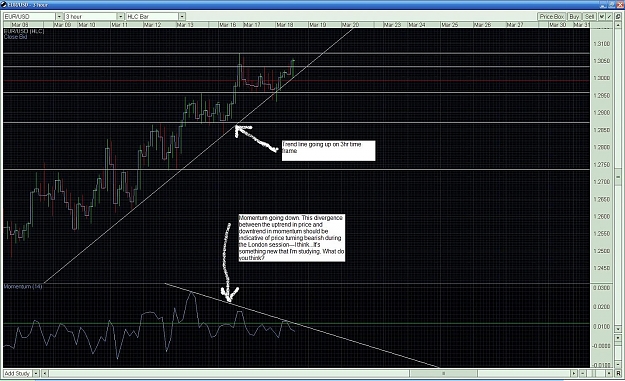Click the vertical scrollbar up arrow
Image resolution: width=625 pixels, height=381 pixels.
(618, 25)
